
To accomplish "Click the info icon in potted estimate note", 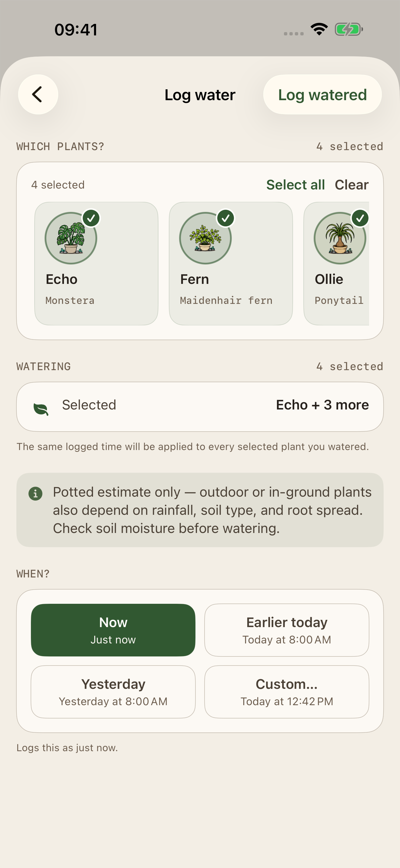I will click(35, 494).
